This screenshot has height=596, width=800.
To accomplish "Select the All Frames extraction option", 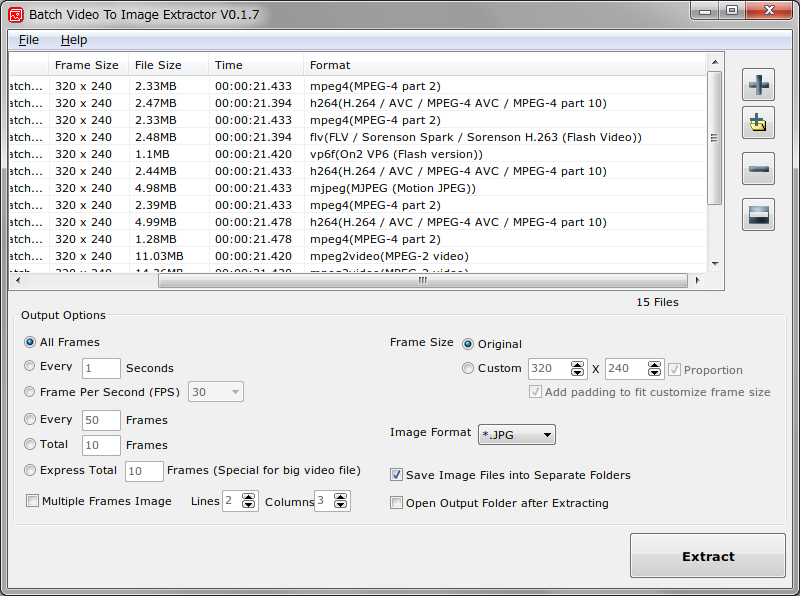I will [30, 342].
